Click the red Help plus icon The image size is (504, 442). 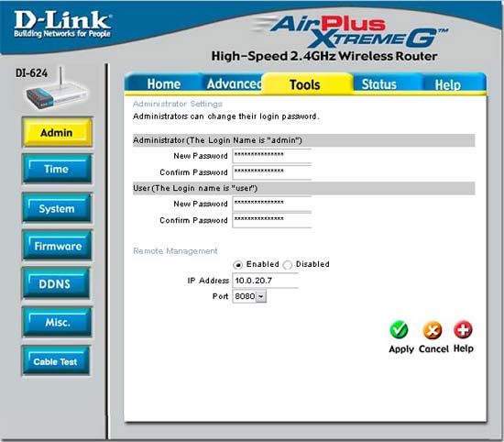pyautogui.click(x=463, y=329)
